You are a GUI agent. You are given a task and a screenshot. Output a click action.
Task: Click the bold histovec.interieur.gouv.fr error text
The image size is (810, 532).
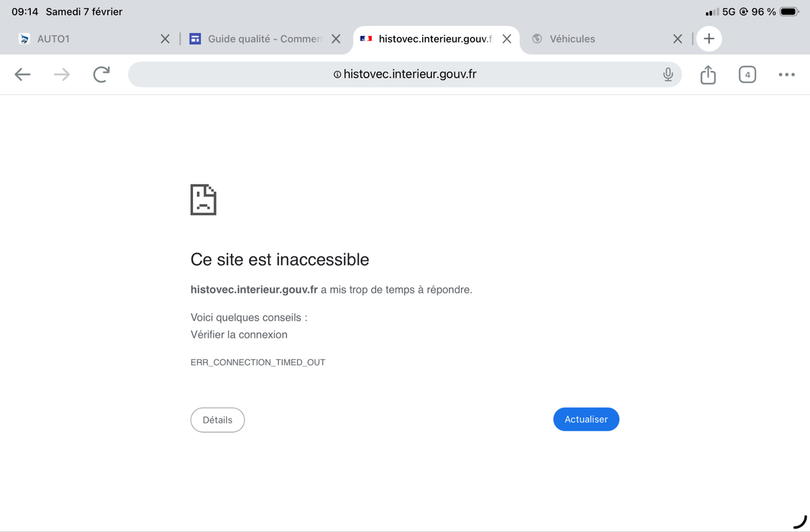[254, 290]
